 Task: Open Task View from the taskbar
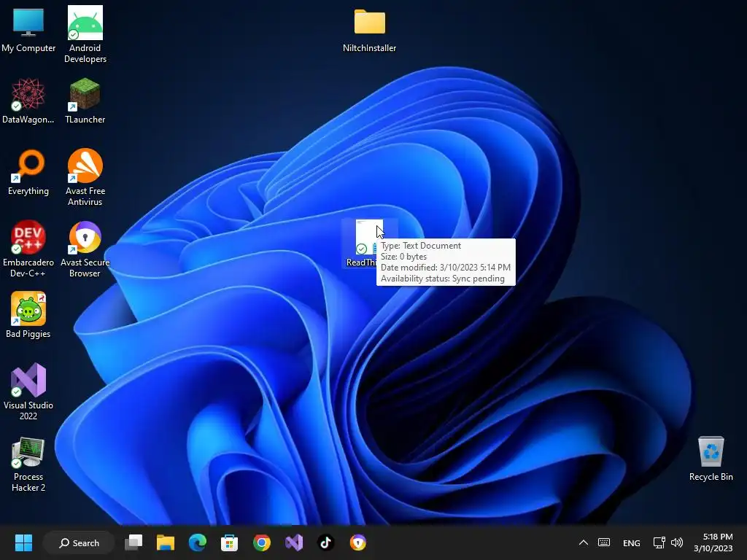(133, 542)
